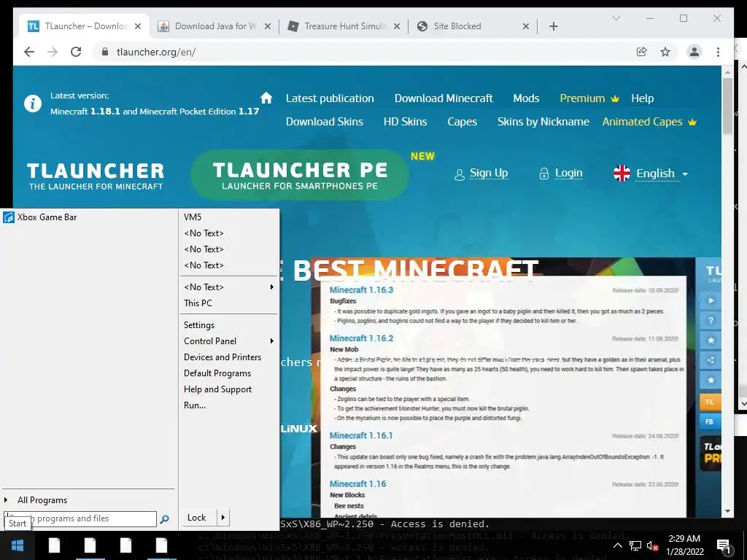This screenshot has width=747, height=560.
Task: Open the Chrome three-dot menu
Action: 718,52
